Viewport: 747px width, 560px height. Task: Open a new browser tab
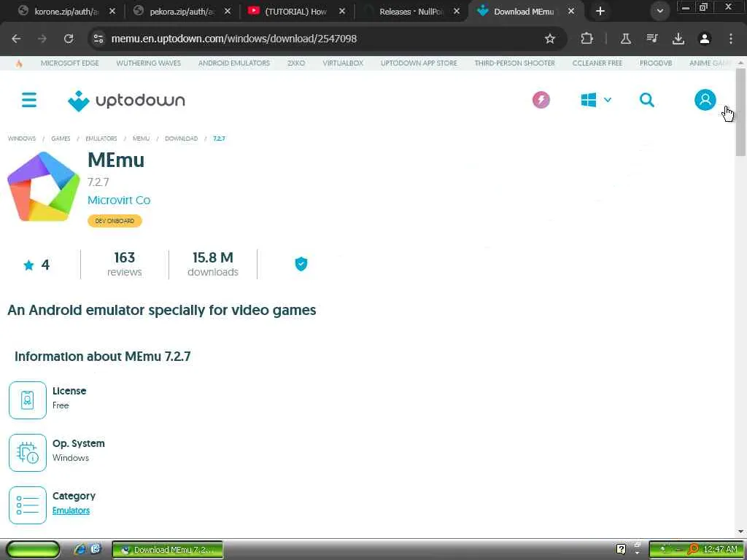pyautogui.click(x=600, y=11)
